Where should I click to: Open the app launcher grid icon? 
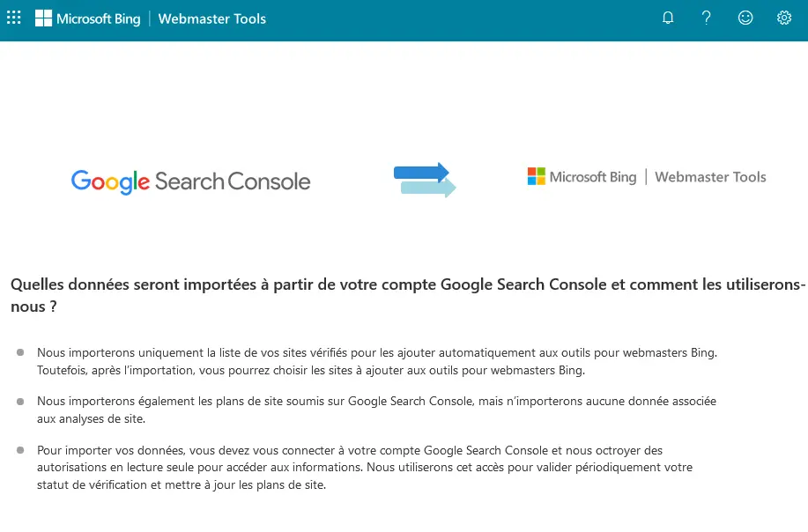pos(13,18)
